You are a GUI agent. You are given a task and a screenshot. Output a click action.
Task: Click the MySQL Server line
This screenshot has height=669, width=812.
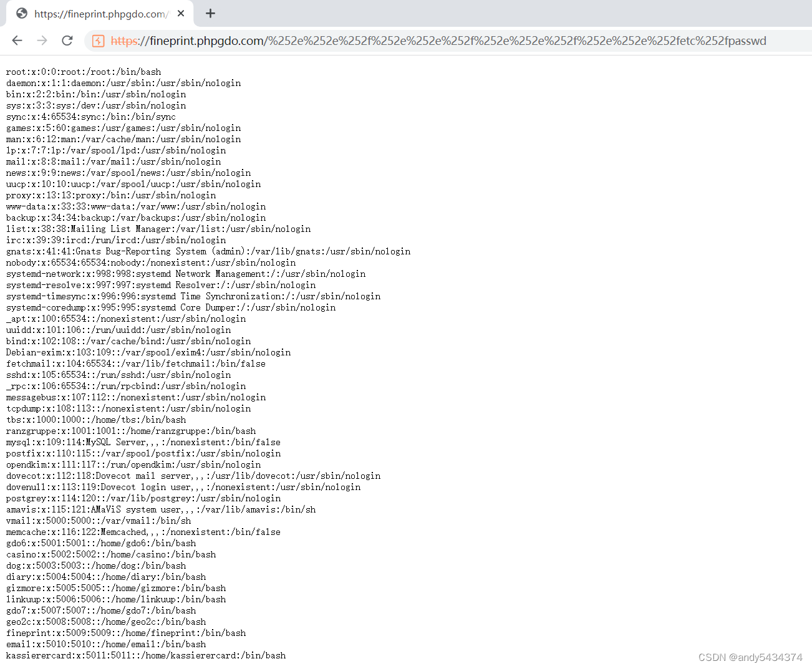coord(143,442)
